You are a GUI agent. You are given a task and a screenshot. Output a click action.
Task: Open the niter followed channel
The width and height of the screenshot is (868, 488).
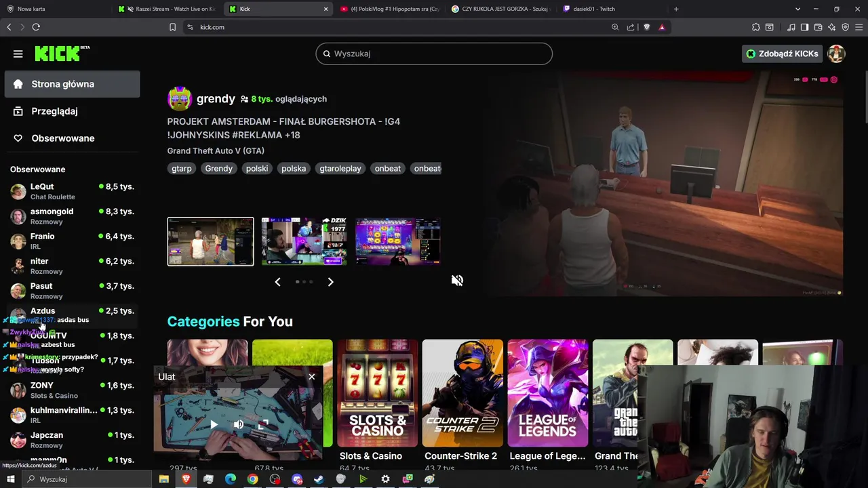[x=72, y=266]
